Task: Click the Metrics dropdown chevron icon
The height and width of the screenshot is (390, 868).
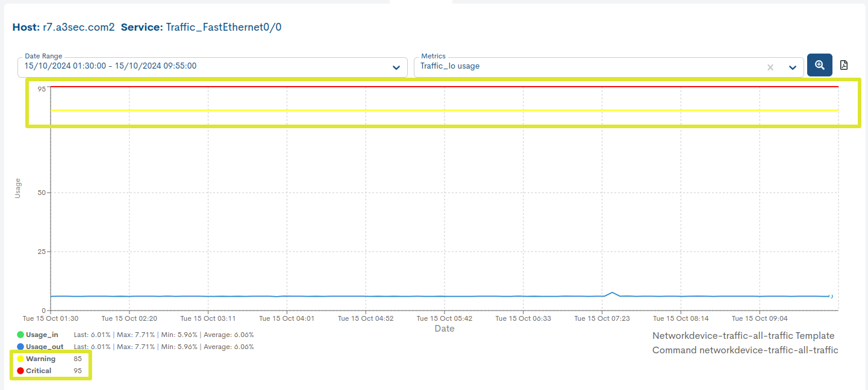Action: click(x=792, y=67)
